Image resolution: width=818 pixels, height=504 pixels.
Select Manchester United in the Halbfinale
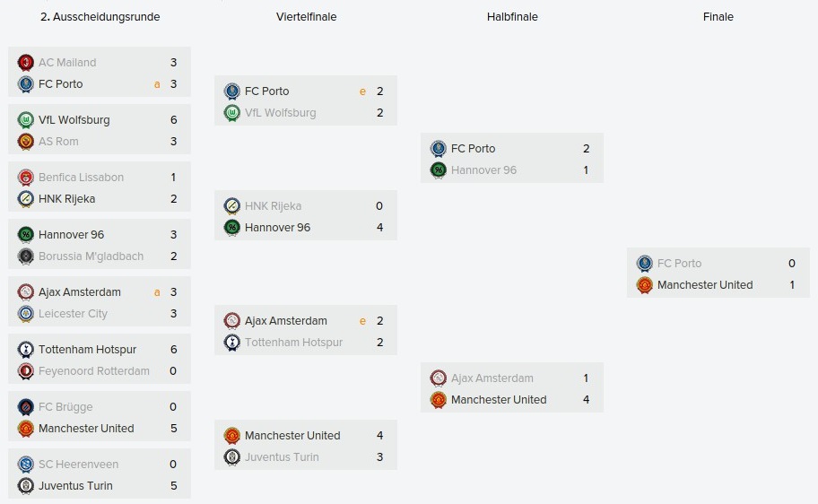tap(499, 400)
